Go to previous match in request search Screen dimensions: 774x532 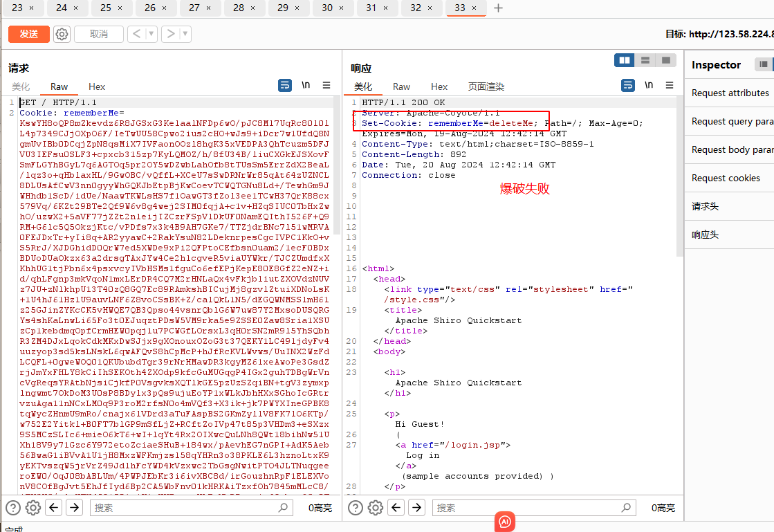point(54,508)
